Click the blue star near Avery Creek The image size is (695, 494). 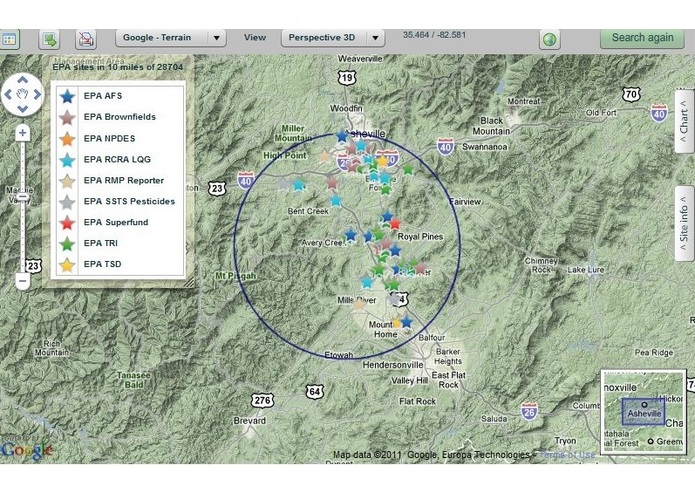[x=351, y=235]
